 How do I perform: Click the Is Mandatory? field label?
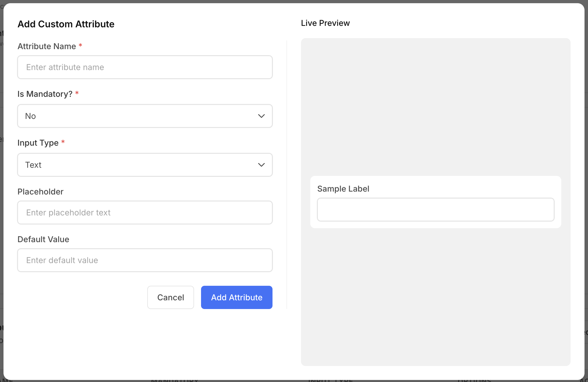click(45, 94)
